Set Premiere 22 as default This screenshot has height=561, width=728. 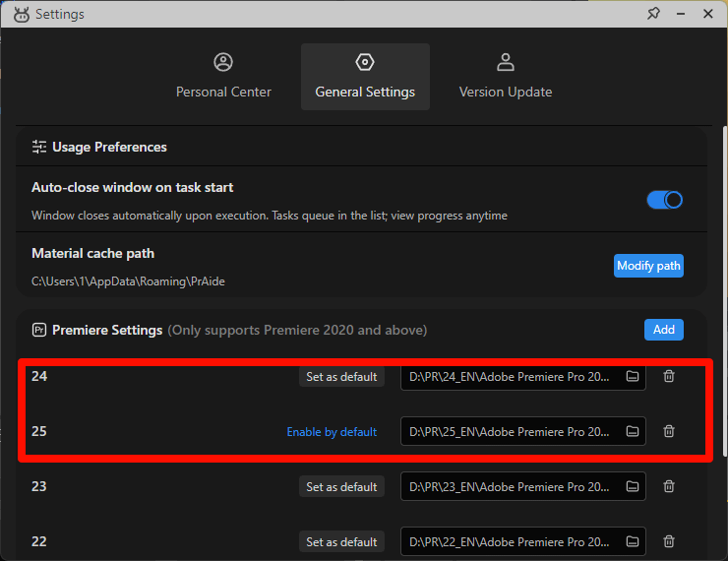[341, 542]
